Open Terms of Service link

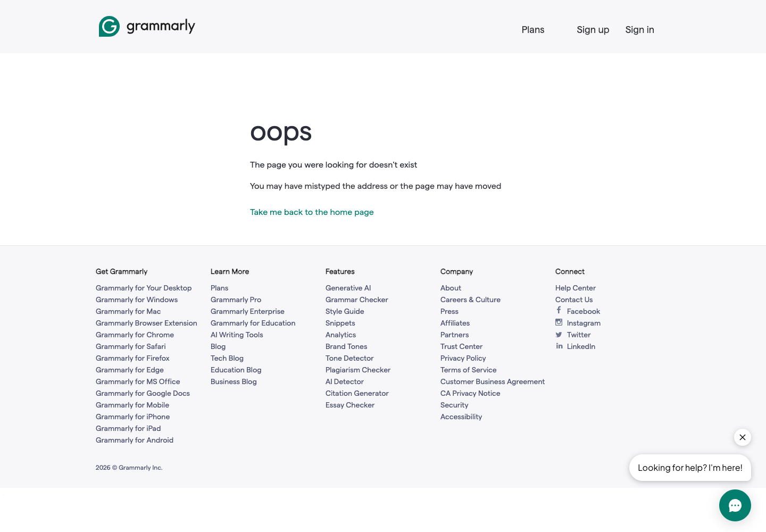point(468,370)
